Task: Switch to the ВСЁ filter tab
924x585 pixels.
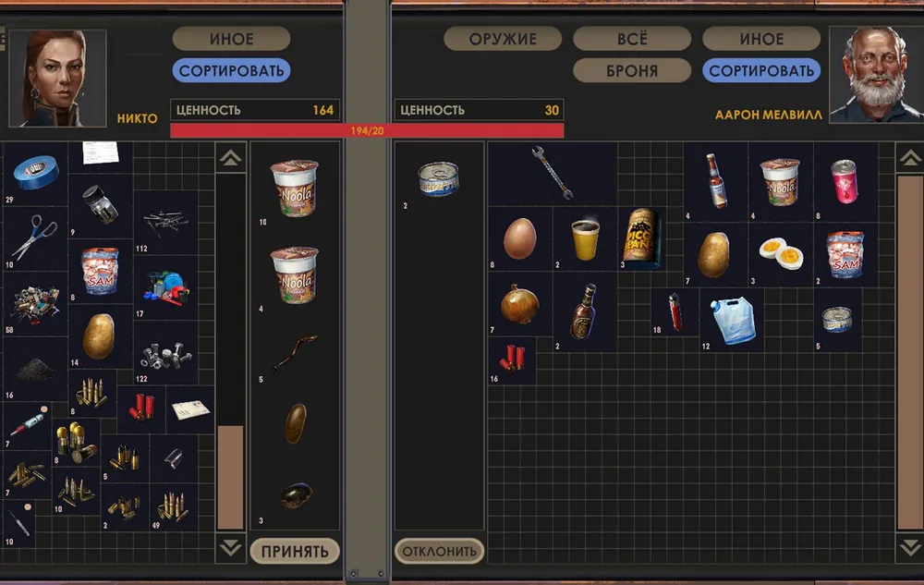Action: tap(632, 39)
